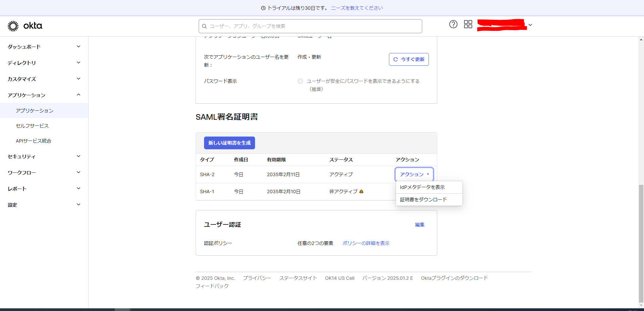Click the search magnifier icon
Screen dimensions: 644x311
[x=204, y=26]
